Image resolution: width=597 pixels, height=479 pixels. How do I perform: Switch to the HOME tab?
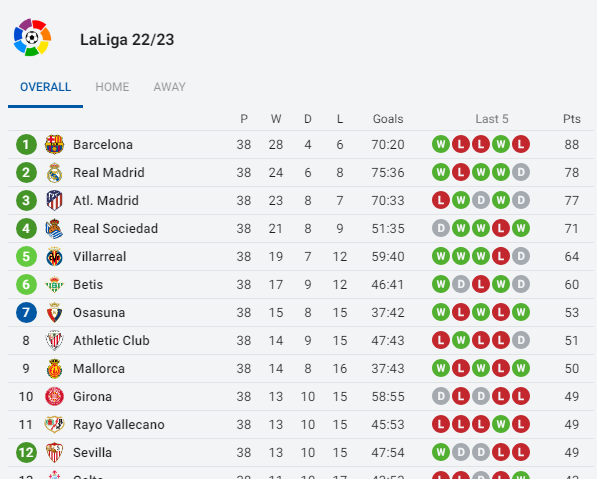click(x=112, y=87)
